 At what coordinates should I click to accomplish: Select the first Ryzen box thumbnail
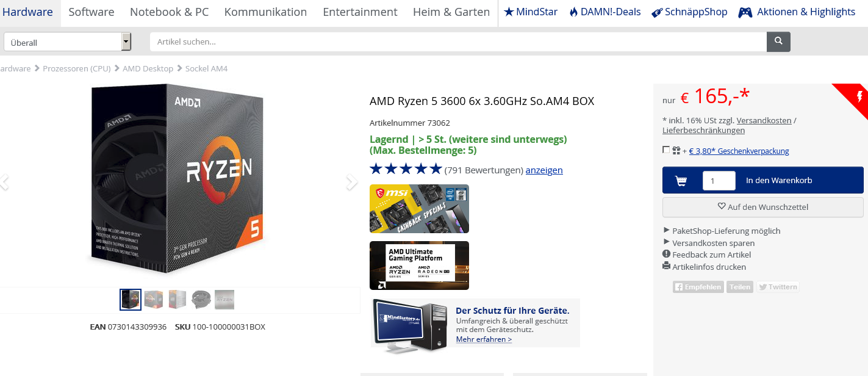pyautogui.click(x=131, y=300)
